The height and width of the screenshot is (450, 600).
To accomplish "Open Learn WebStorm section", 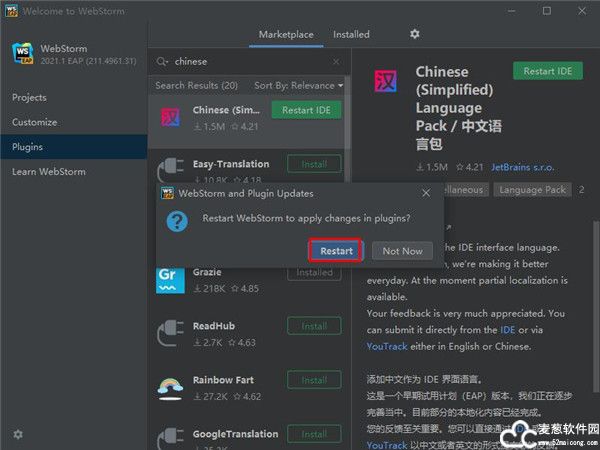I will (x=74, y=171).
